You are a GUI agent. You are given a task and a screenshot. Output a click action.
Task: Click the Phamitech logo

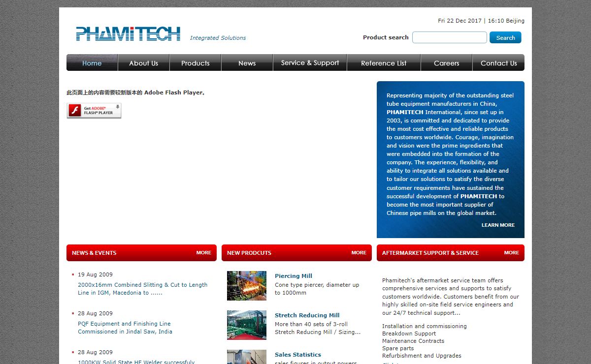[128, 34]
